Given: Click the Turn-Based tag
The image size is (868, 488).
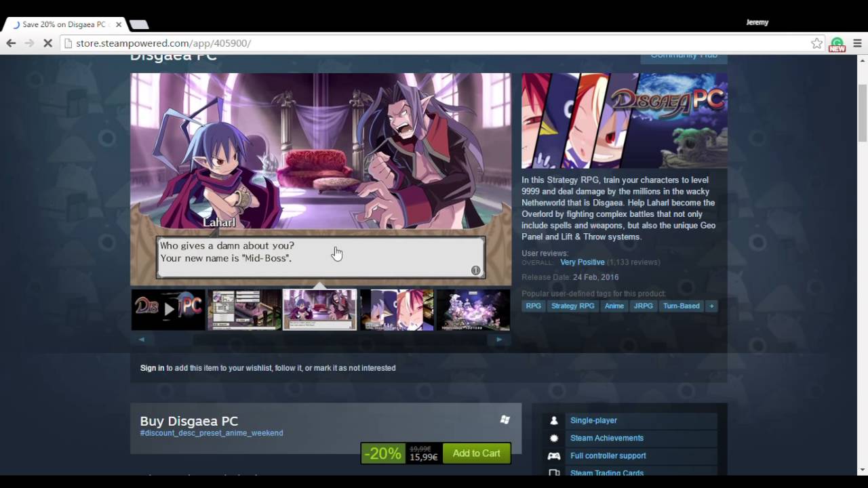Looking at the screenshot, I should 682,306.
